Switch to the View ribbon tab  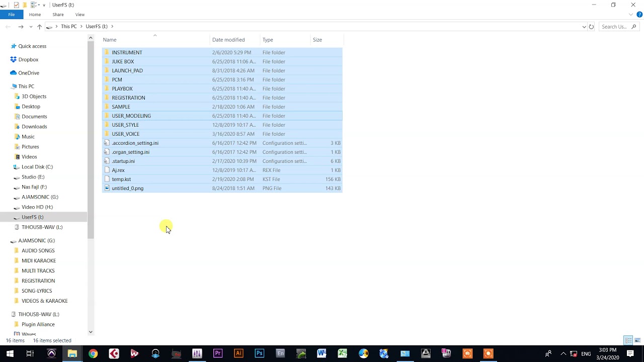pos(80,15)
